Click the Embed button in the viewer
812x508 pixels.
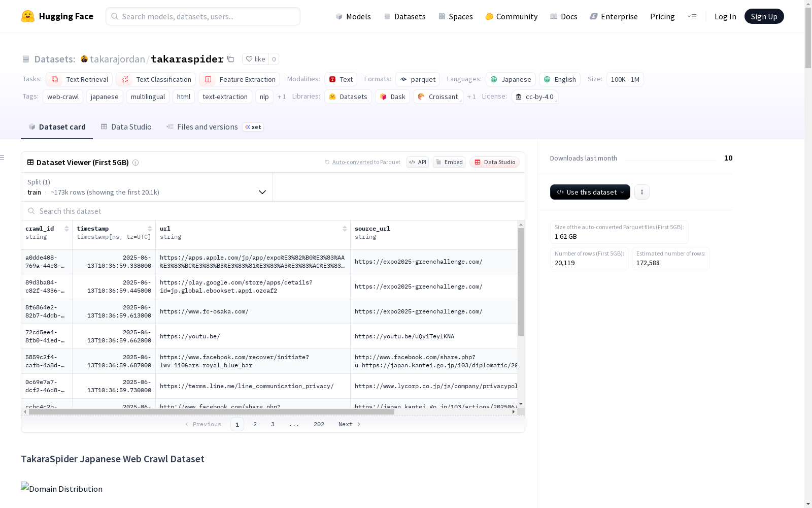pyautogui.click(x=449, y=162)
